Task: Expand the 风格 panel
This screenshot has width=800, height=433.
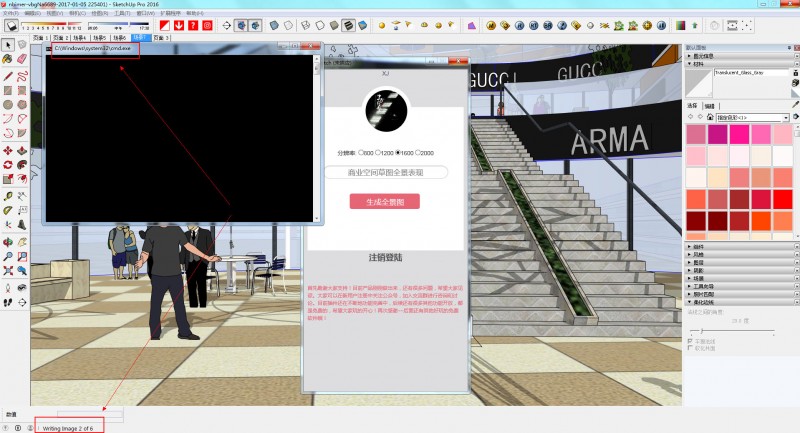Action: pyautogui.click(x=740, y=254)
